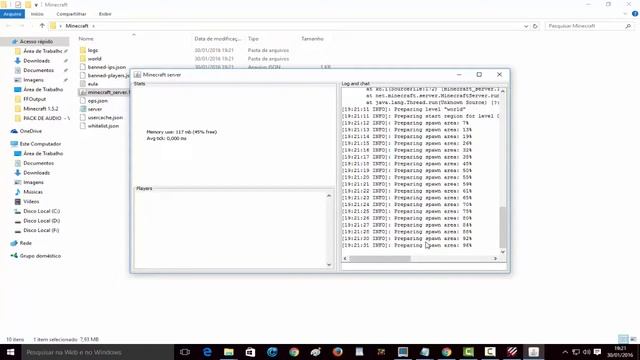The image size is (640, 360).
Task: Select OneDrive in navigation pane
Action: pyautogui.click(x=31, y=131)
